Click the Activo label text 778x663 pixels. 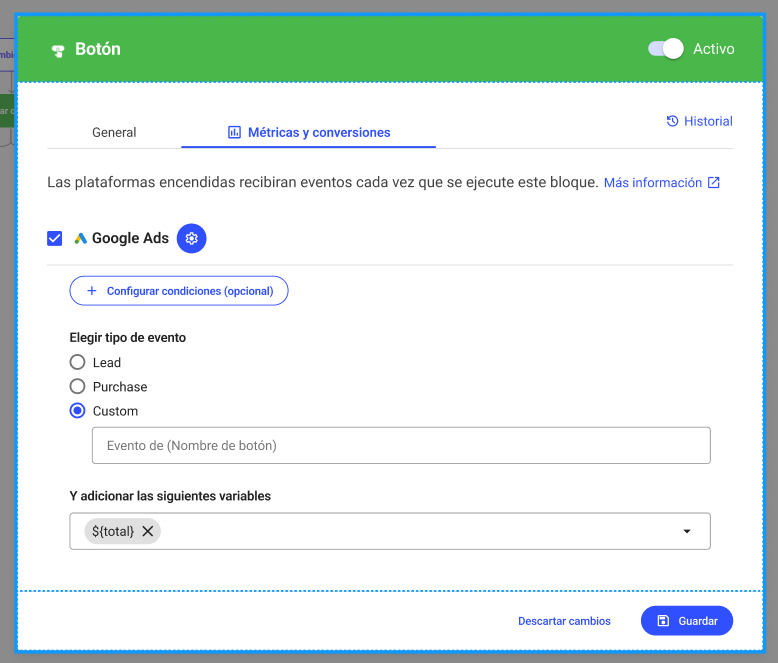713,49
